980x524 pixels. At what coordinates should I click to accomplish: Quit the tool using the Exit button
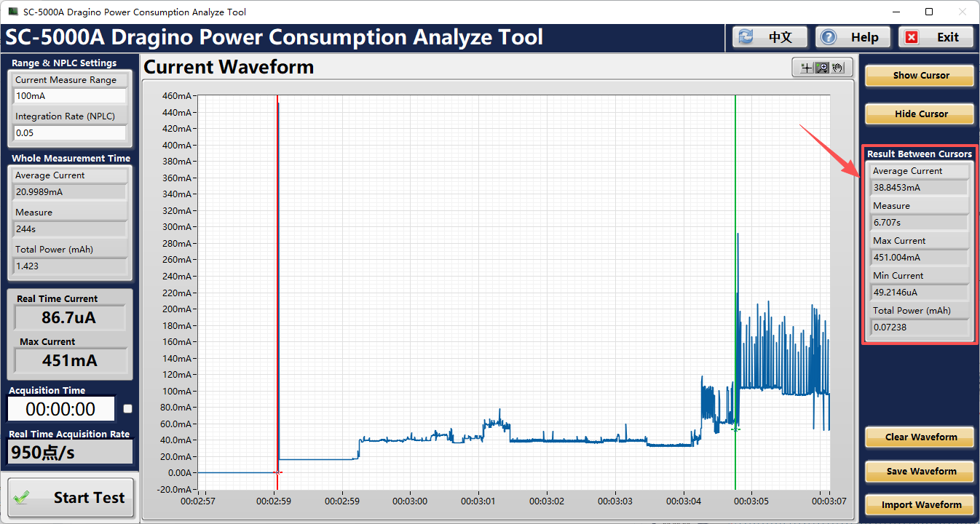pos(936,37)
